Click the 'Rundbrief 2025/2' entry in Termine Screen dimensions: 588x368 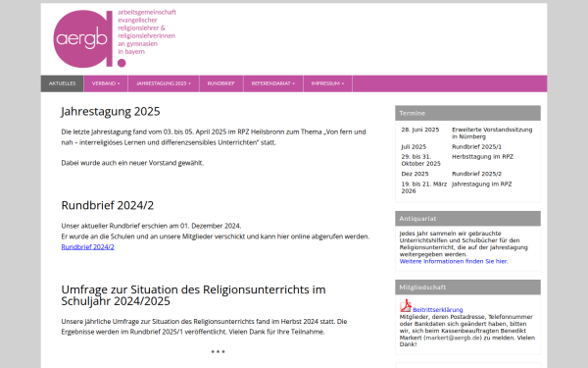[476, 174]
